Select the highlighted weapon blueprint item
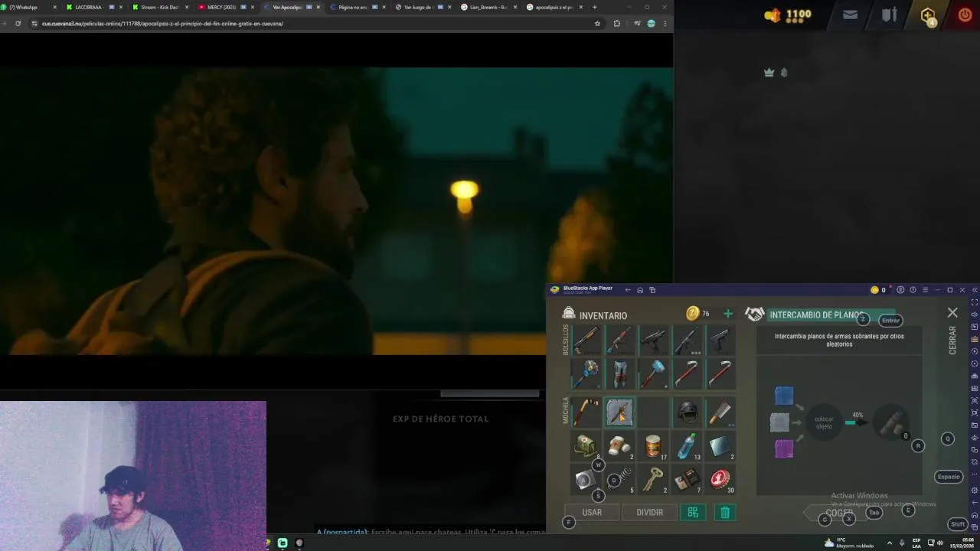Screen dimensions: 980x551 pos(619,412)
